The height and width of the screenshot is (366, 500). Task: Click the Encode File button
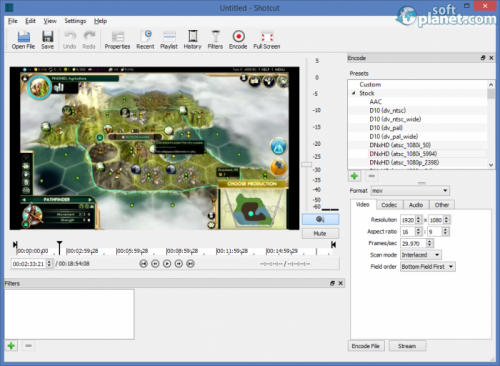pos(366,346)
